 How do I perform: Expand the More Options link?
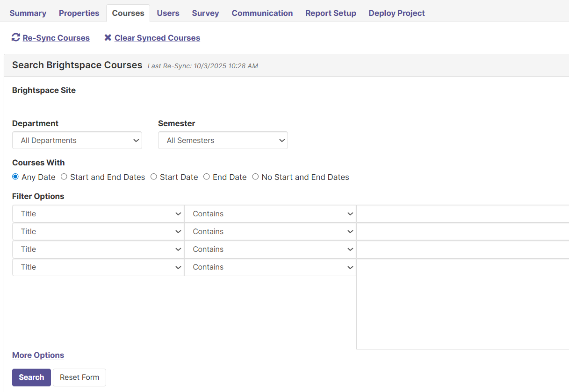click(38, 355)
